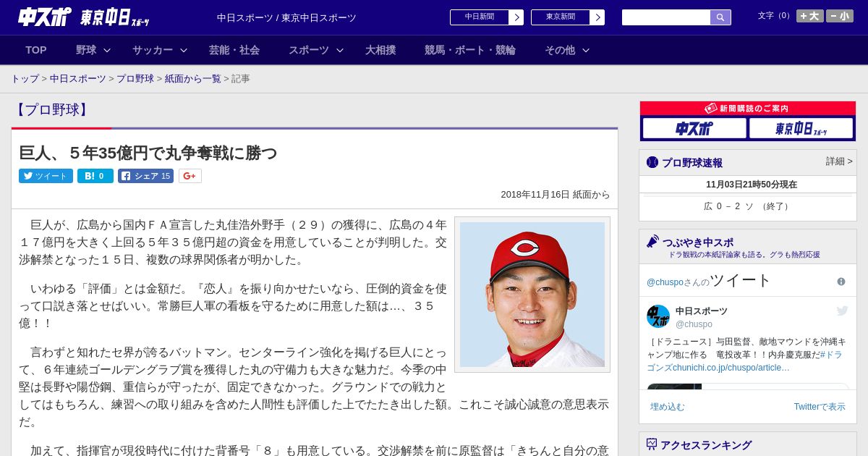
Task: Click 紙面から一覧 breadcrumb link
Action: click(193, 79)
